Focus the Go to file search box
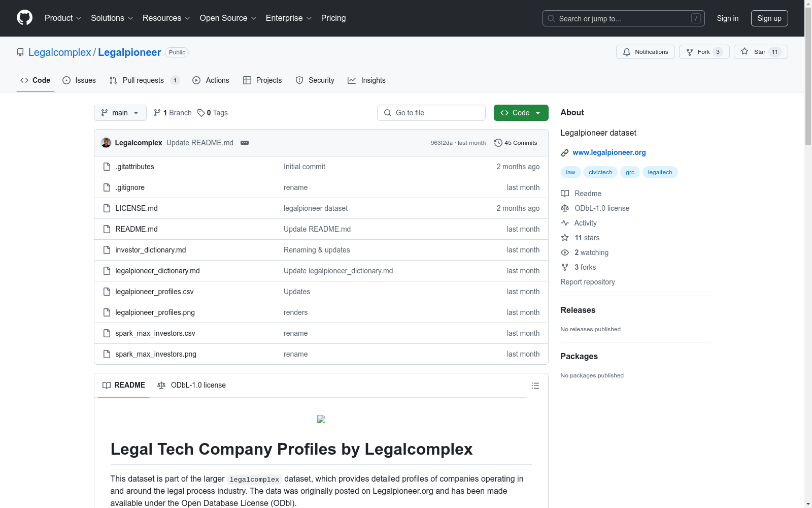 431,113
